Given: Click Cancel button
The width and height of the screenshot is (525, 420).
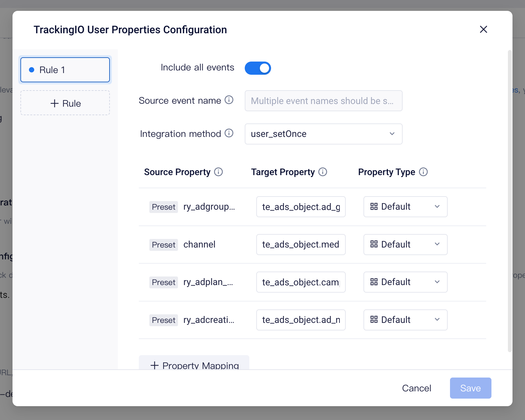Looking at the screenshot, I should pos(416,388).
